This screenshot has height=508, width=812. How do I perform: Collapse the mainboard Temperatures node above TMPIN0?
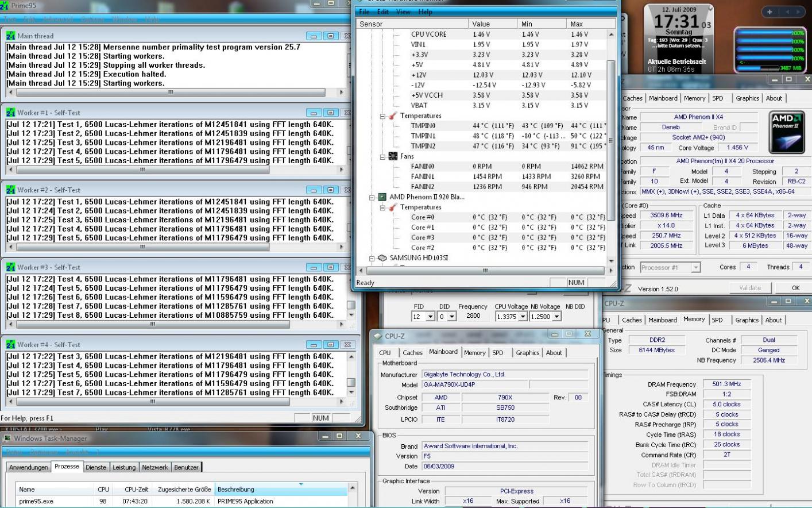click(382, 116)
